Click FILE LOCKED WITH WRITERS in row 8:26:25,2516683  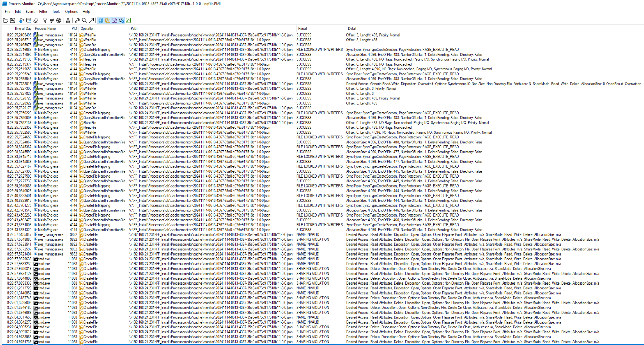[x=319, y=50]
